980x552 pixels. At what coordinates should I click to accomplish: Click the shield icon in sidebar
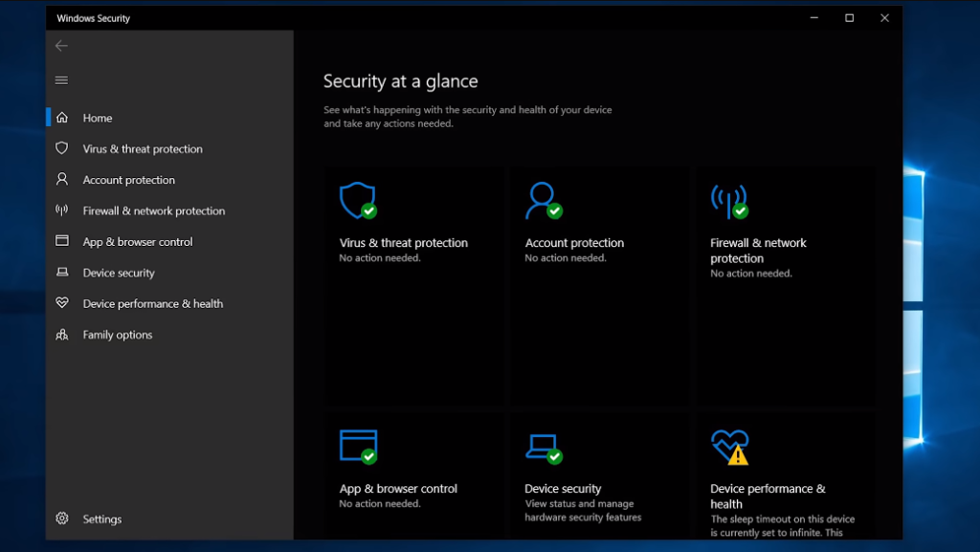click(x=62, y=148)
